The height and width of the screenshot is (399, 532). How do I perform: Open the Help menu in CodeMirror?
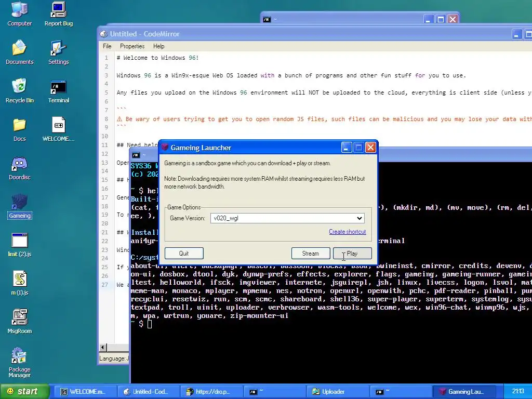tap(158, 46)
